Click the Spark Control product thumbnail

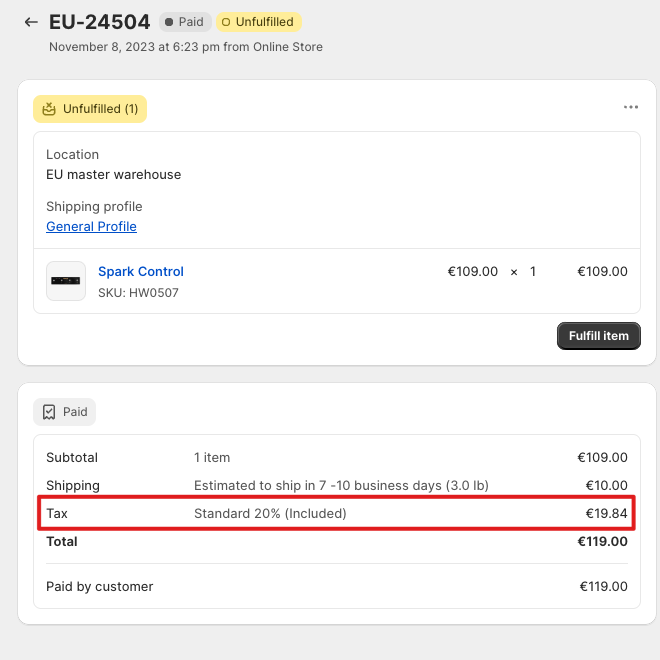click(66, 281)
